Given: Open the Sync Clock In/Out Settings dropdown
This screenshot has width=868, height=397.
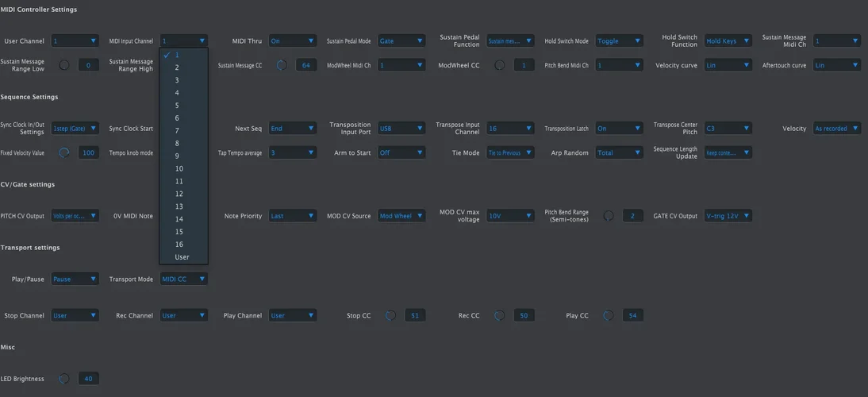Looking at the screenshot, I should point(75,129).
